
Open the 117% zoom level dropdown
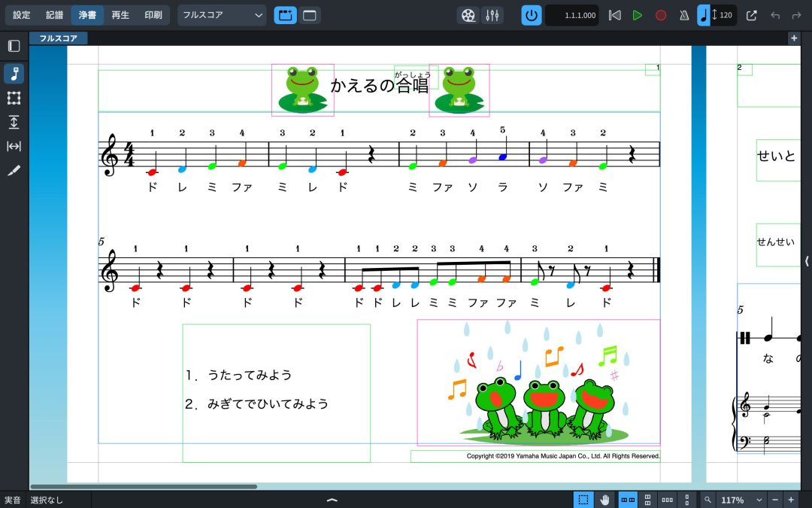click(x=742, y=500)
